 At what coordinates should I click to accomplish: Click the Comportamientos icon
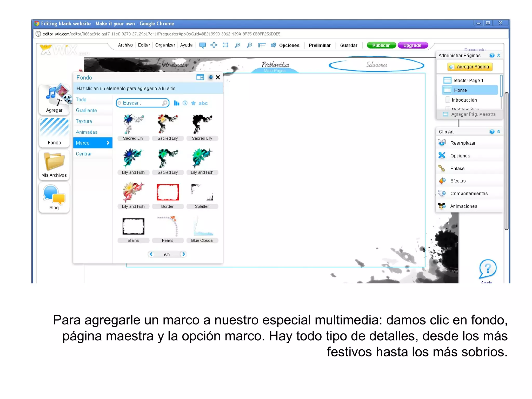tap(442, 193)
